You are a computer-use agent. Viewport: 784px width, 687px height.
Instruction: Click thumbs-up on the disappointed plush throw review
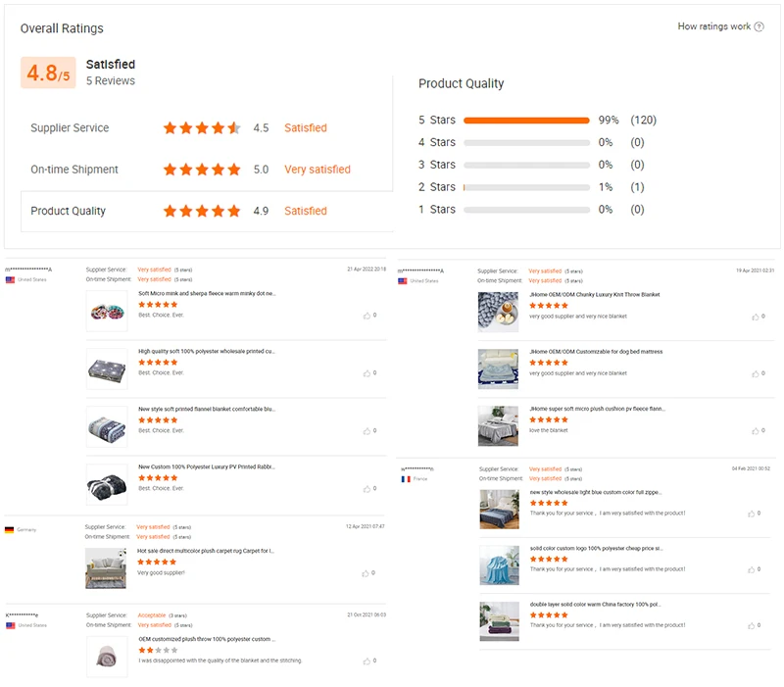click(x=367, y=661)
